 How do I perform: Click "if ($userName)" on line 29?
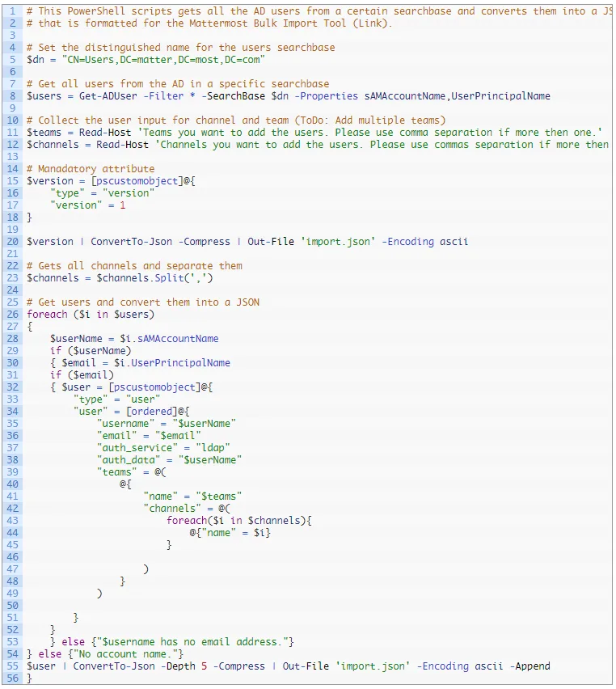pos(91,351)
